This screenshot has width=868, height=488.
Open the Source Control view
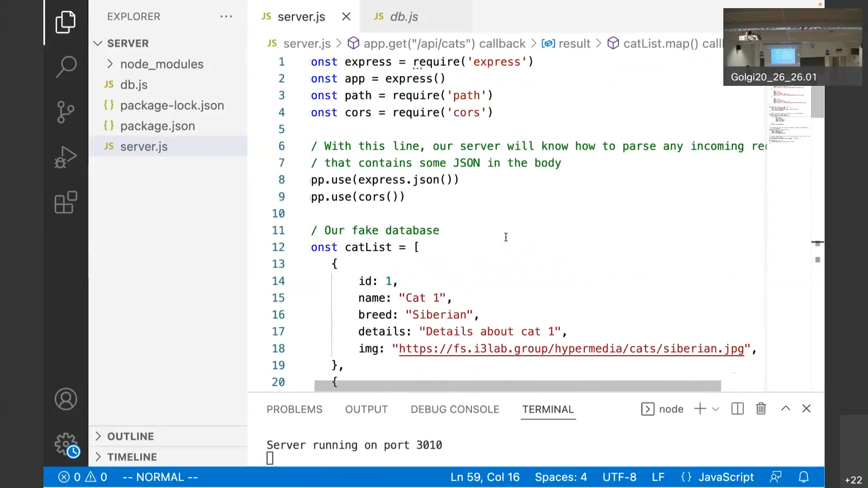click(66, 112)
